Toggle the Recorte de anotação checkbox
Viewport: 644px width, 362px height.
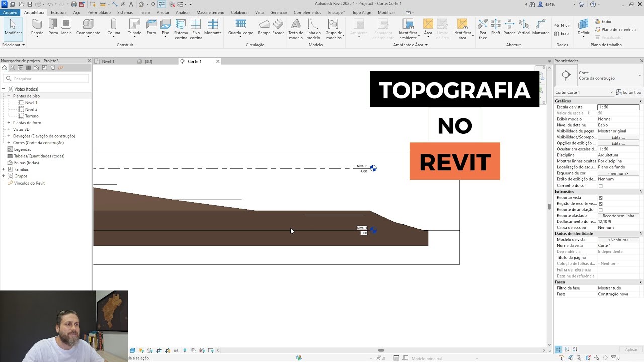600,210
